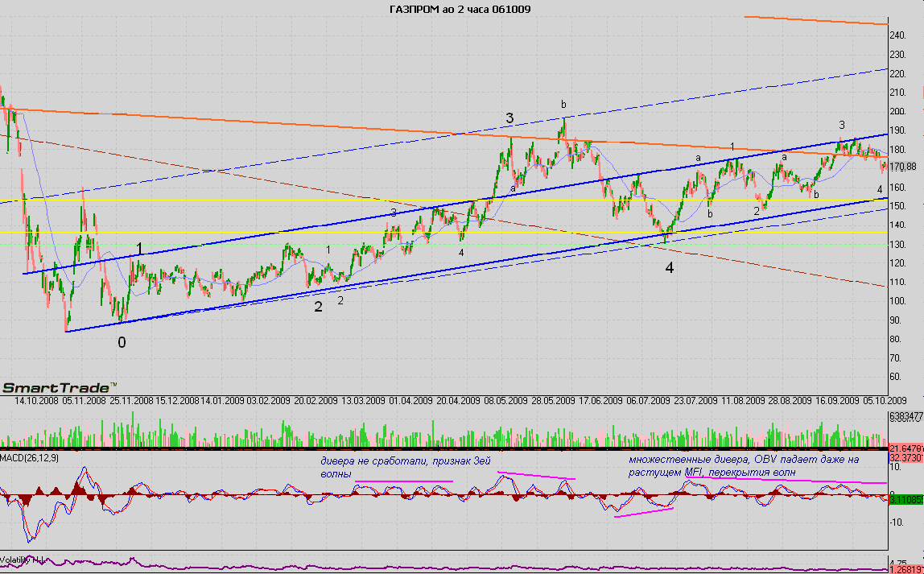Select the -10 level on the MACD scale
The height and width of the screenshot is (574, 924).
point(898,522)
